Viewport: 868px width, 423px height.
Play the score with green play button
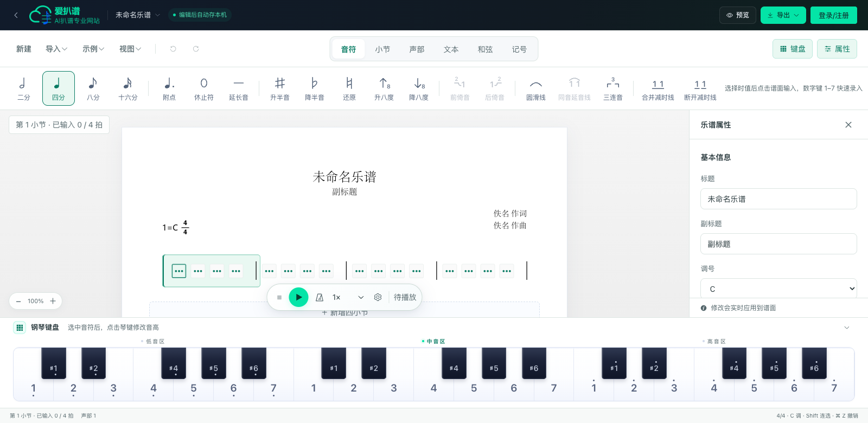pyautogui.click(x=298, y=297)
